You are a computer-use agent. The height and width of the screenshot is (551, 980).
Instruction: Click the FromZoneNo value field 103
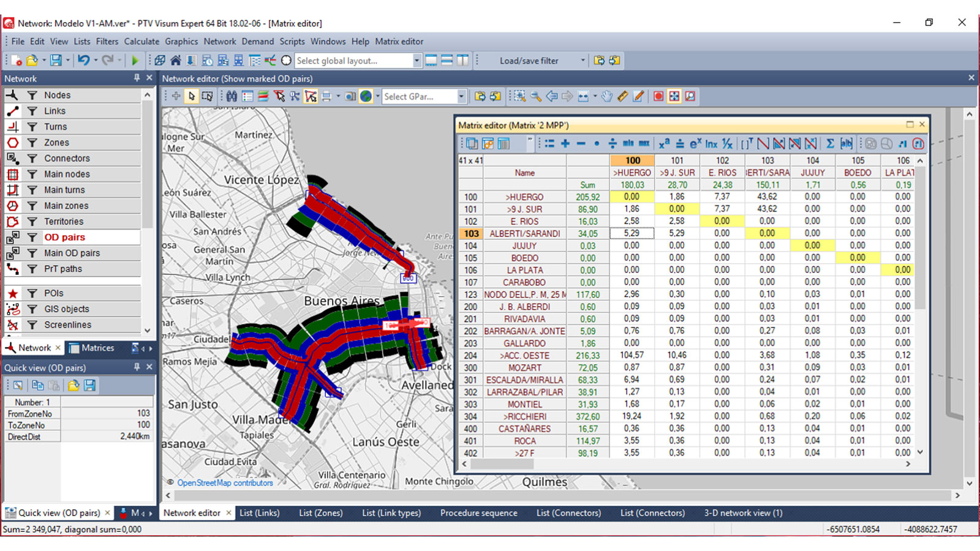pos(107,413)
